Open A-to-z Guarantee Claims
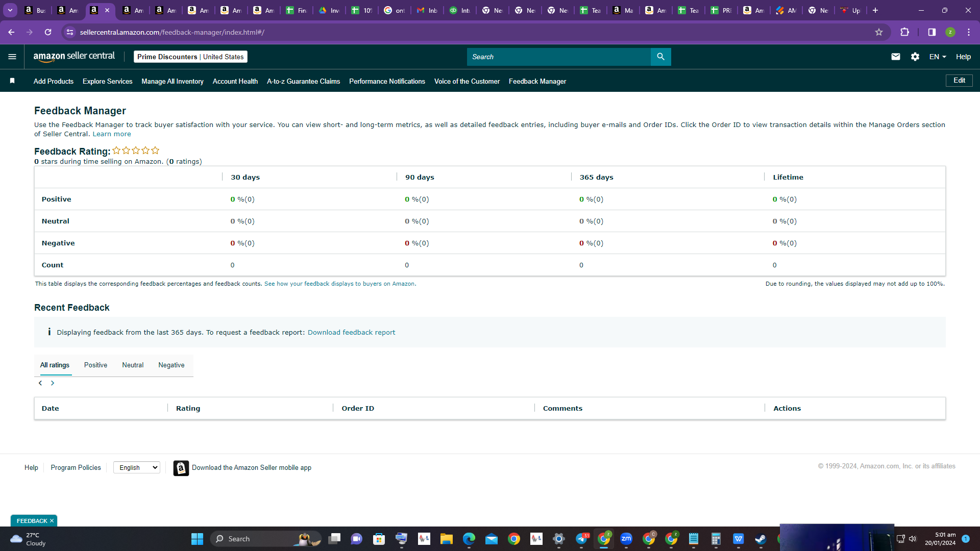The image size is (980, 551). (303, 81)
